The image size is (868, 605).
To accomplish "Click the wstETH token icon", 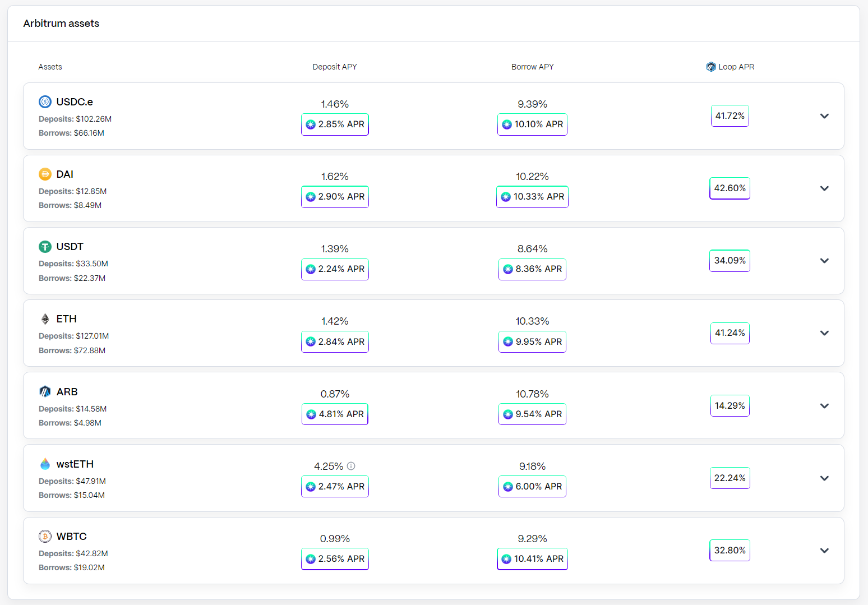I will pyautogui.click(x=45, y=464).
